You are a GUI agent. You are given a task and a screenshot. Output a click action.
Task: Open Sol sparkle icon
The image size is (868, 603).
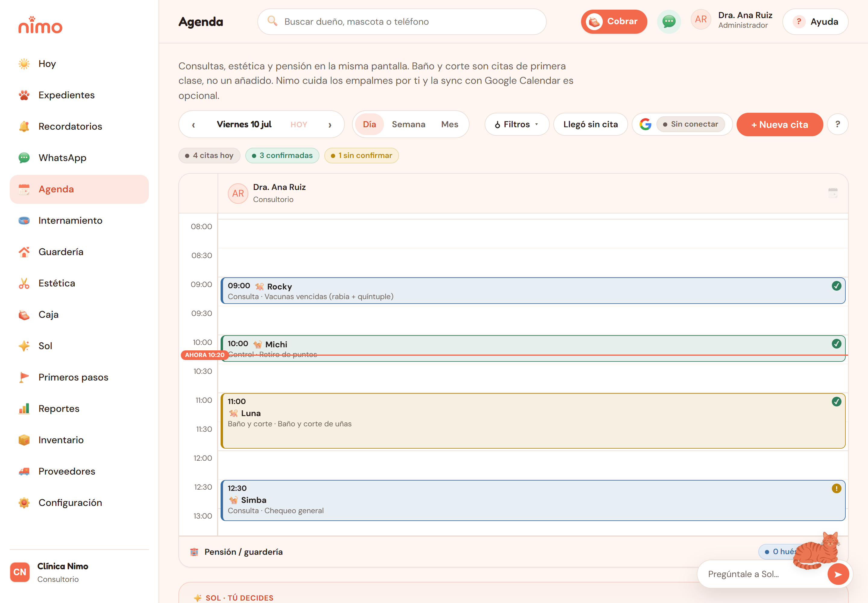(24, 346)
